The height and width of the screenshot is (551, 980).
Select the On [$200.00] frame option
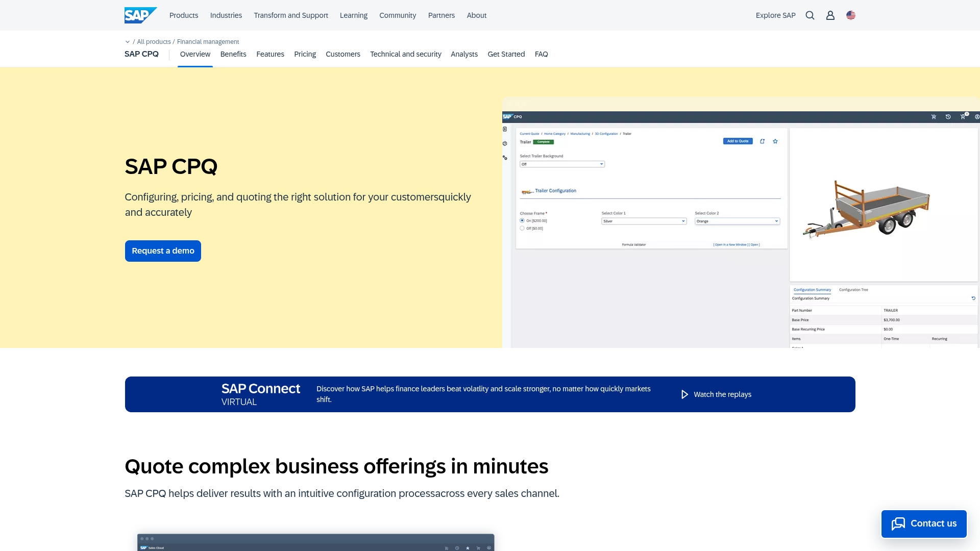coord(522,220)
